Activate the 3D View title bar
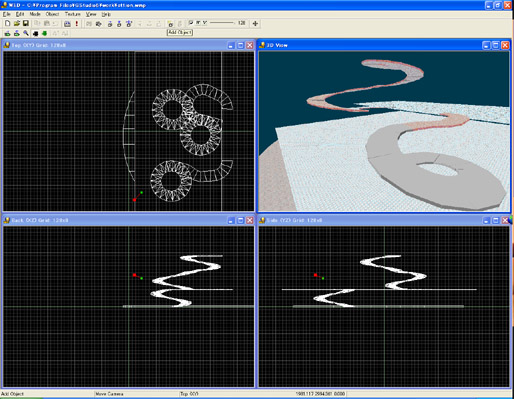Viewport: 514px width, 399px height. (x=384, y=45)
